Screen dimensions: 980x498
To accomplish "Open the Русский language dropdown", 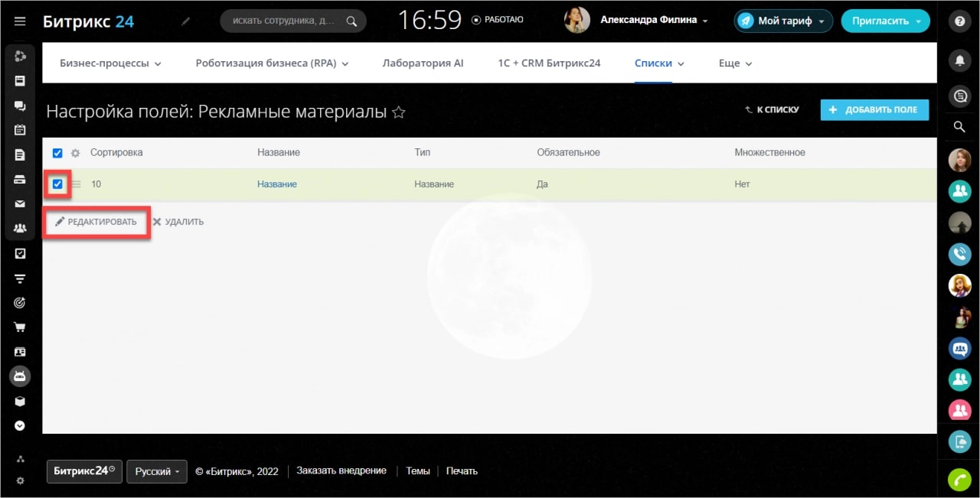I will point(156,471).
